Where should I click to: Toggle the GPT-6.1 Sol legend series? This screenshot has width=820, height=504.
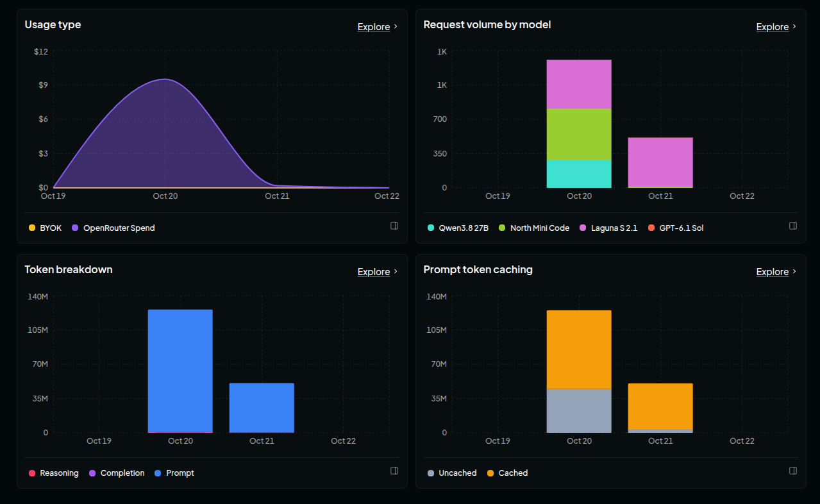[676, 228]
